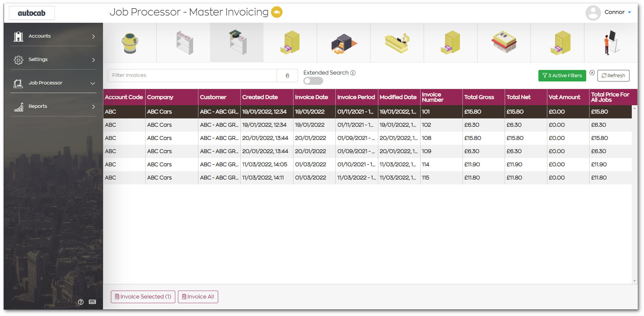Click the Invoice All button
Viewport: 644px width, 316px height.
tap(198, 297)
